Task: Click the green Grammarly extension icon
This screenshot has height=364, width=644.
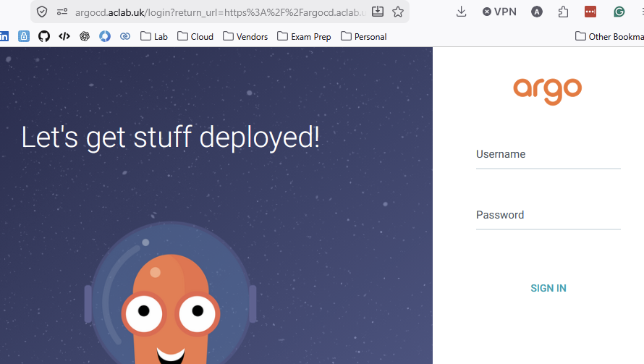Action: pos(619,12)
